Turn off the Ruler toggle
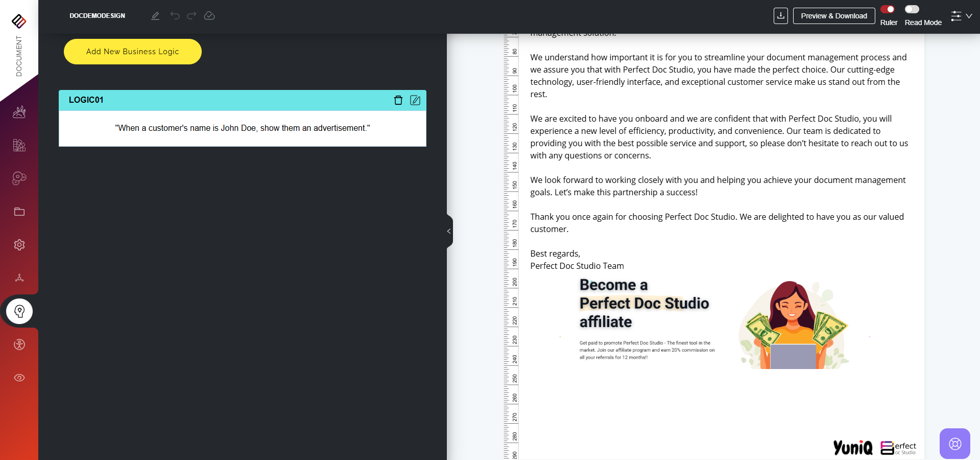Viewport: 980px width, 460px height. pyautogui.click(x=888, y=9)
